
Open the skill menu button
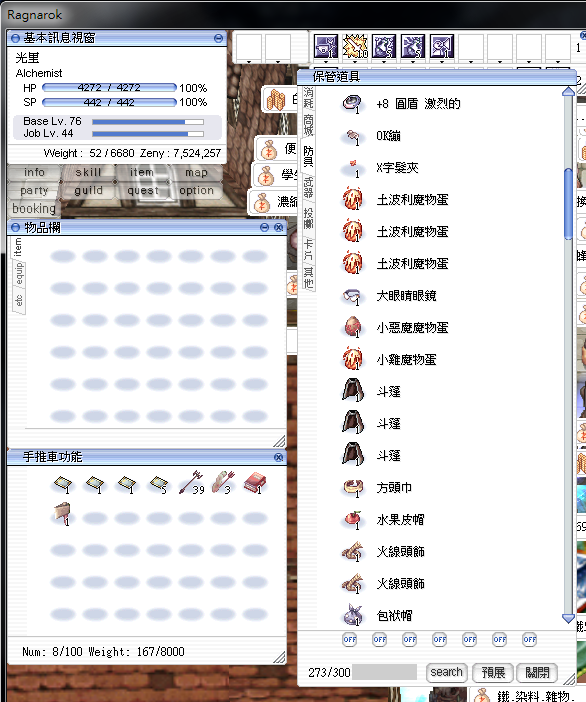point(88,172)
